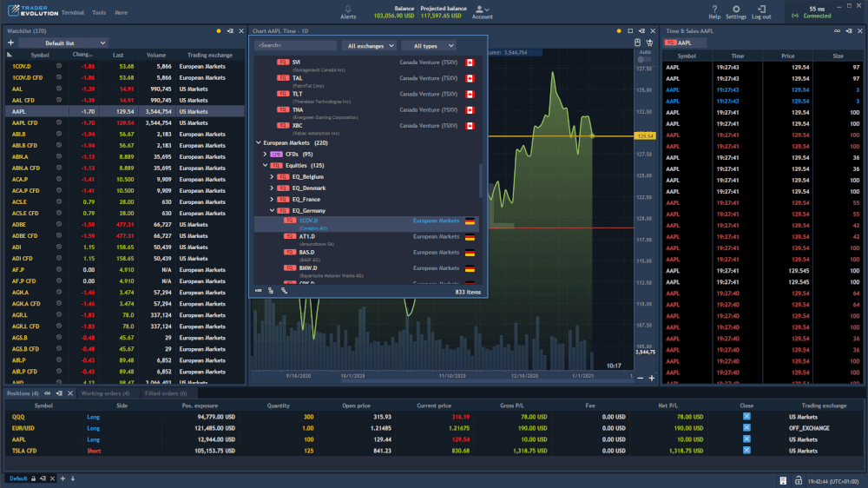Screen dimensions: 868x488
Task: Click the Watchlist yellow link color dot
Action: point(219,31)
